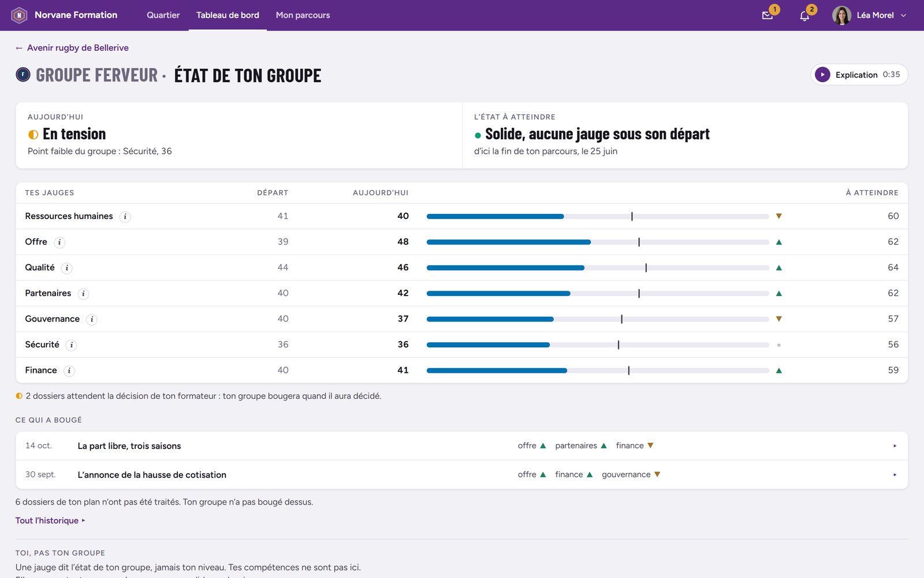Expand the Léa Morel account dropdown chevron
This screenshot has width=924, height=578.
(904, 16)
